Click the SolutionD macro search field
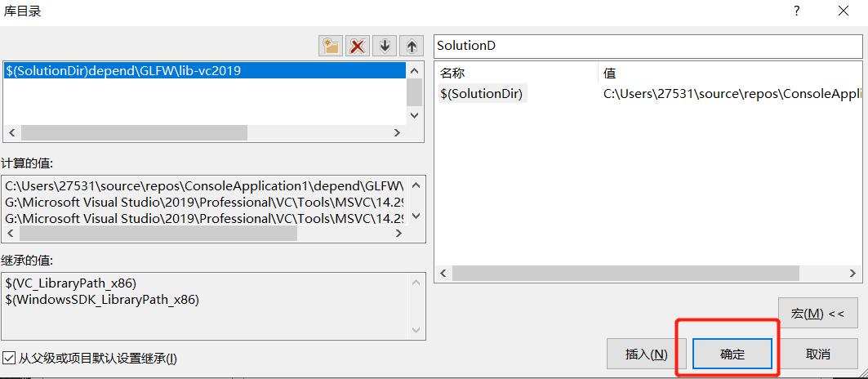868x379 pixels. coord(648,46)
